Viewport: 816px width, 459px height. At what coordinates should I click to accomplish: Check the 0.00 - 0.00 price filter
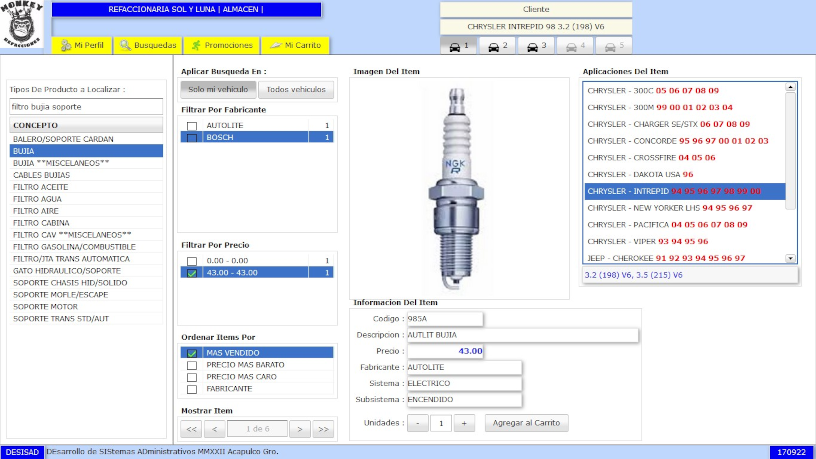pos(192,261)
